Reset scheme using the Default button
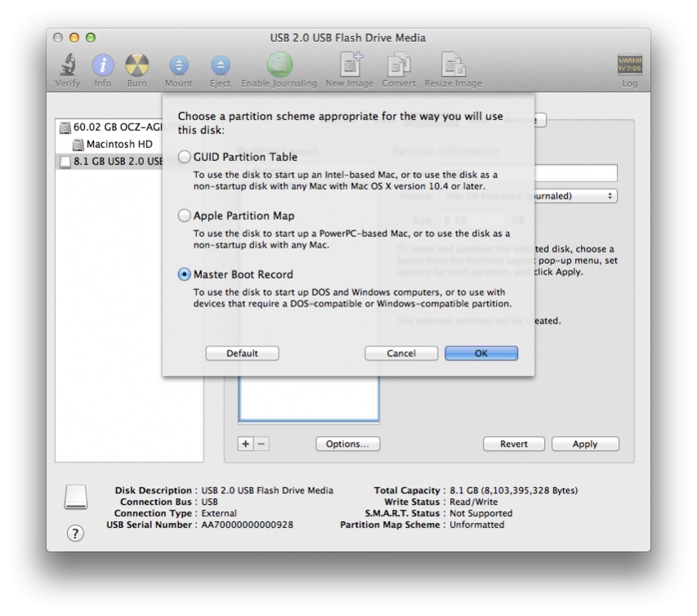697x616 pixels. (242, 353)
